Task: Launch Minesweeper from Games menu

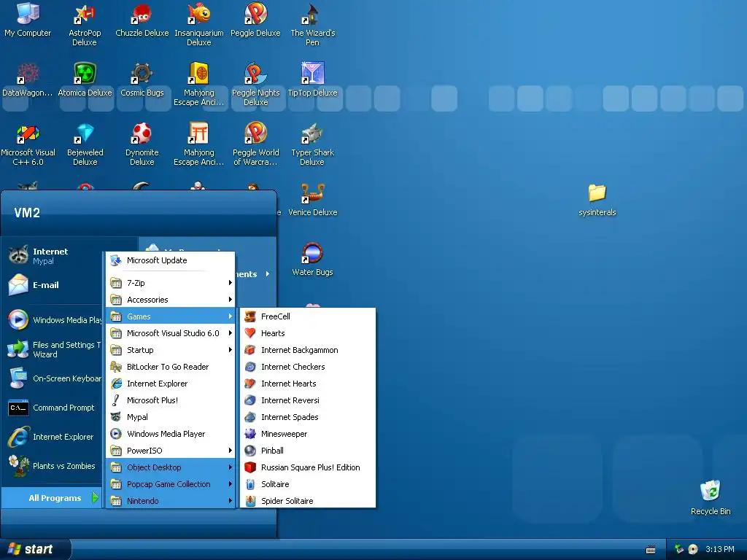Action: coord(308,434)
